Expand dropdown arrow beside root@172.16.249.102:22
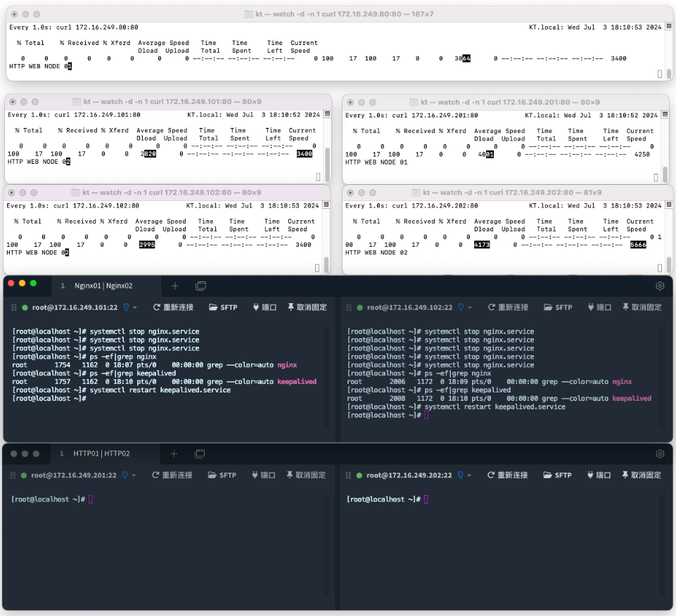Image resolution: width=676 pixels, height=616 pixels. pos(470,308)
